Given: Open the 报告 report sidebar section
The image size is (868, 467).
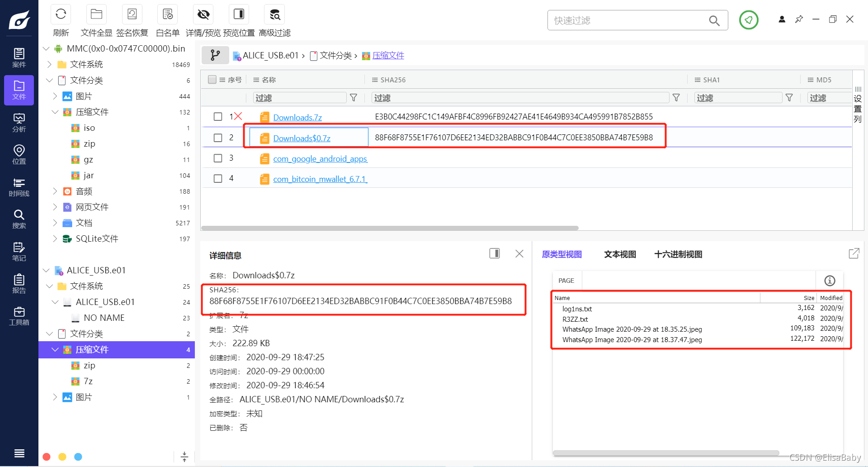Looking at the screenshot, I should click(19, 284).
